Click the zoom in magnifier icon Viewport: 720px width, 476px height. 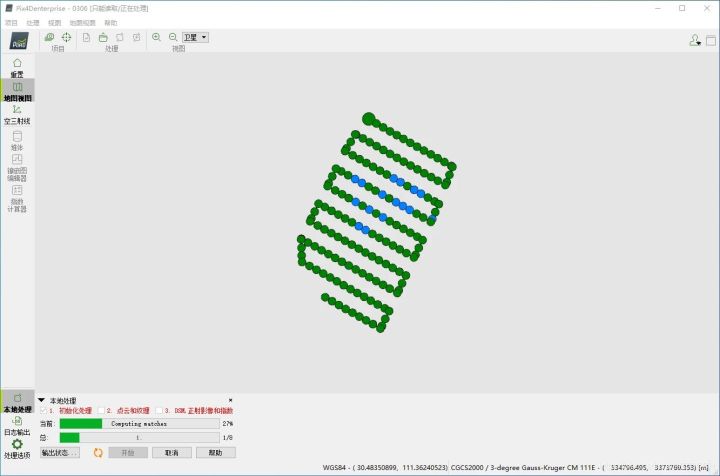tap(156, 37)
